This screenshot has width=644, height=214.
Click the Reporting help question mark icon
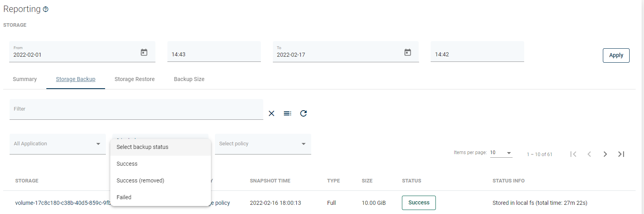pos(46,10)
